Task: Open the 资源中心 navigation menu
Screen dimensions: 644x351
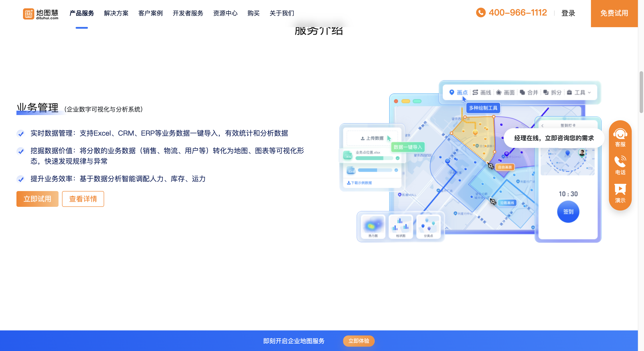Action: 225,13
